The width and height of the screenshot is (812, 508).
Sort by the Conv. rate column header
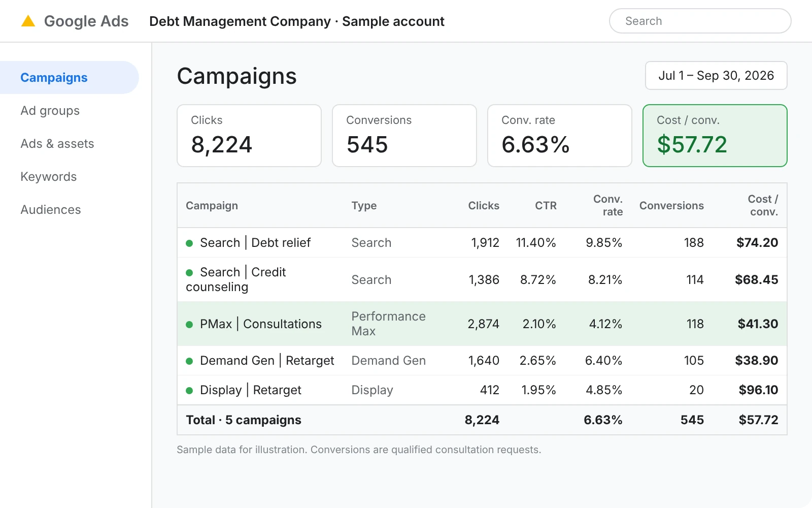point(608,205)
